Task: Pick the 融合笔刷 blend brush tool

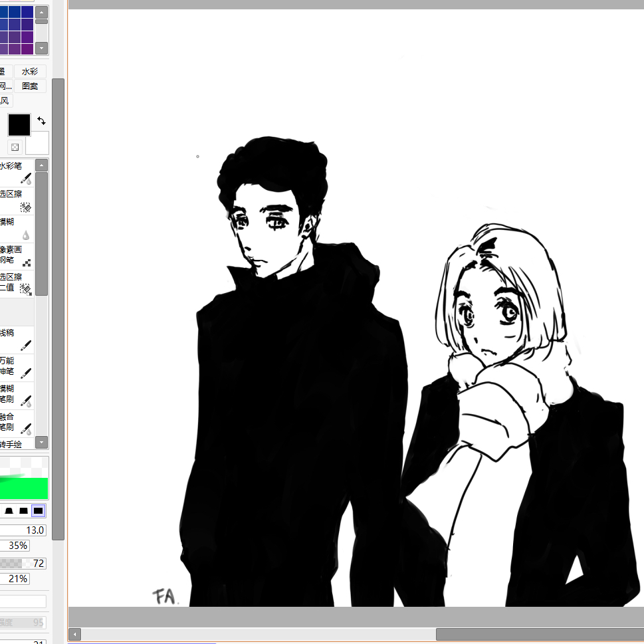Action: (16, 422)
